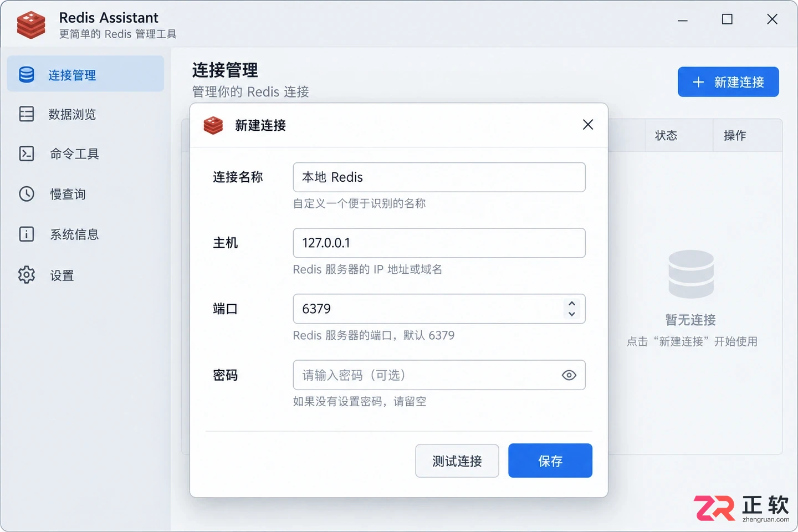This screenshot has height=532, width=798.
Task: Click the 主机 input field with 127.0.0.1
Action: tap(439, 243)
